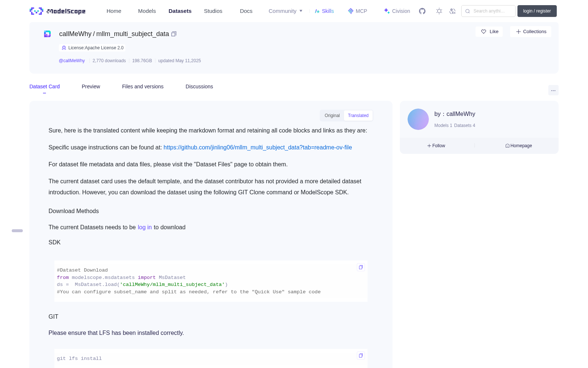Open the GitHub repository icon
The image size is (588, 368).
[x=422, y=11]
